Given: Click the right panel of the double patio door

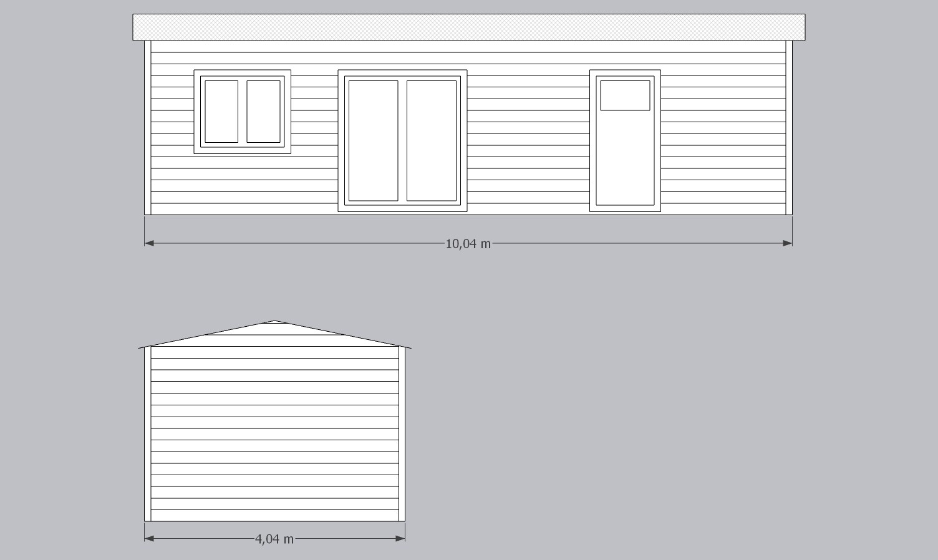Looking at the screenshot, I should [432, 140].
